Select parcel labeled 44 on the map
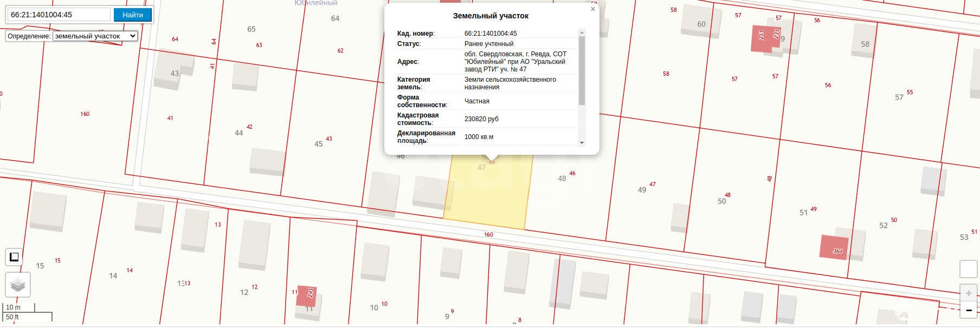The width and height of the screenshot is (980, 328). tap(238, 133)
